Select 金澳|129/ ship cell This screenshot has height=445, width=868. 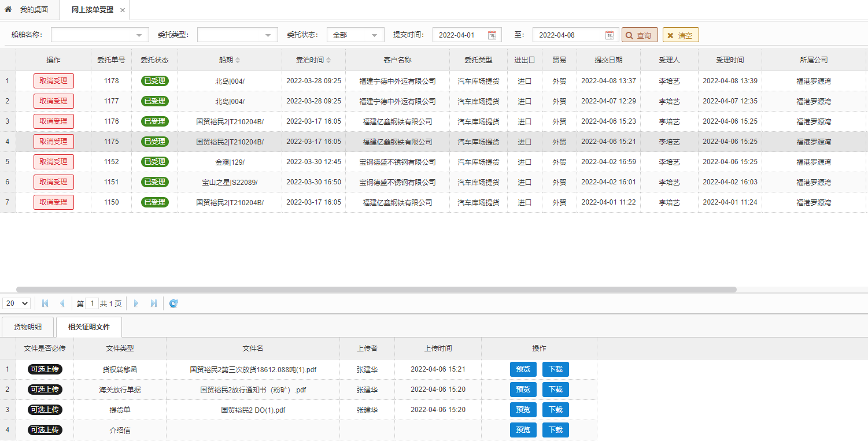[230, 162]
